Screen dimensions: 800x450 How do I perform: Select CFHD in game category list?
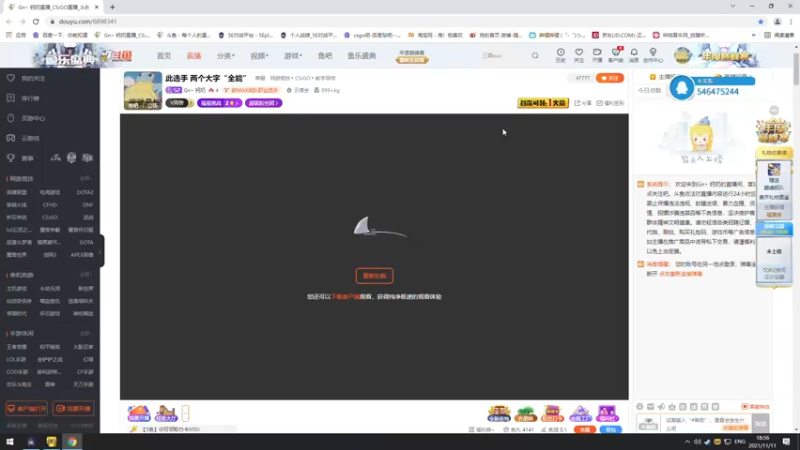pyautogui.click(x=50, y=205)
